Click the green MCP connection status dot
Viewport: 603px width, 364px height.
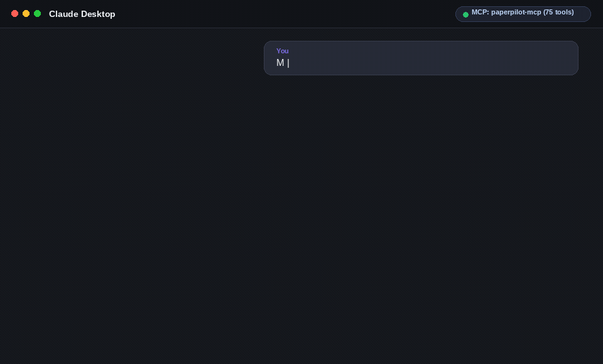465,14
